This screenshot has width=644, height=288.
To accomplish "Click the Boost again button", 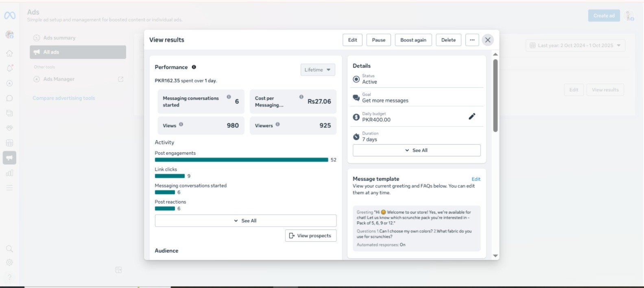I will [x=413, y=40].
